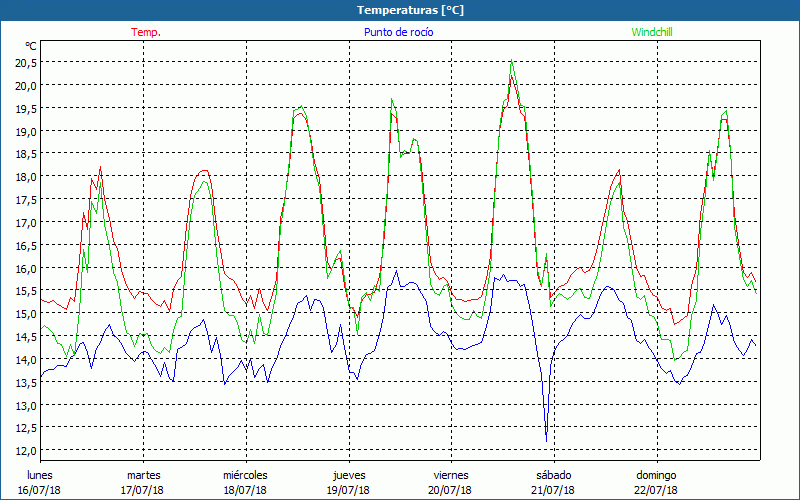Click the 14,0 y-axis value
The width and height of the screenshot is (800, 500).
[26, 360]
